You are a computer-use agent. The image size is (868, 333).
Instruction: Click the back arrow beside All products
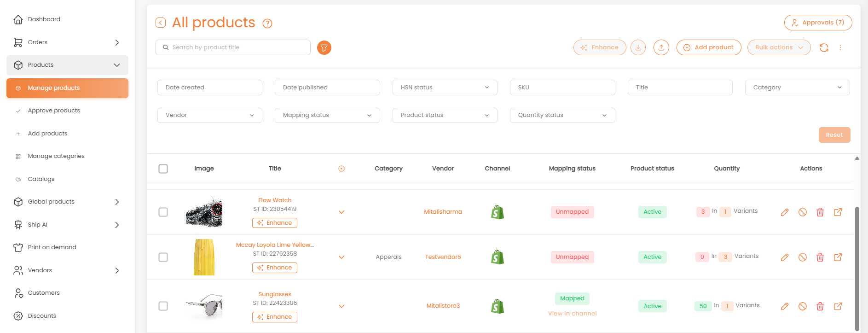(161, 23)
